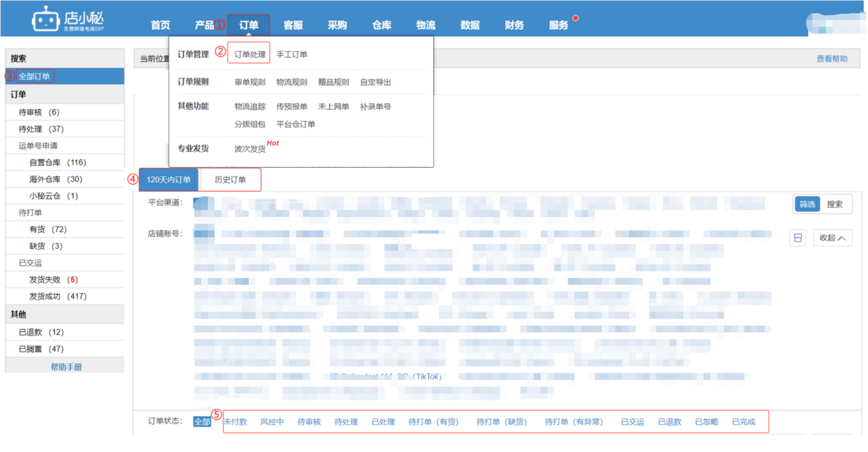Open 待处理 (37) orders
This screenshot has height=452, width=868.
click(41, 129)
